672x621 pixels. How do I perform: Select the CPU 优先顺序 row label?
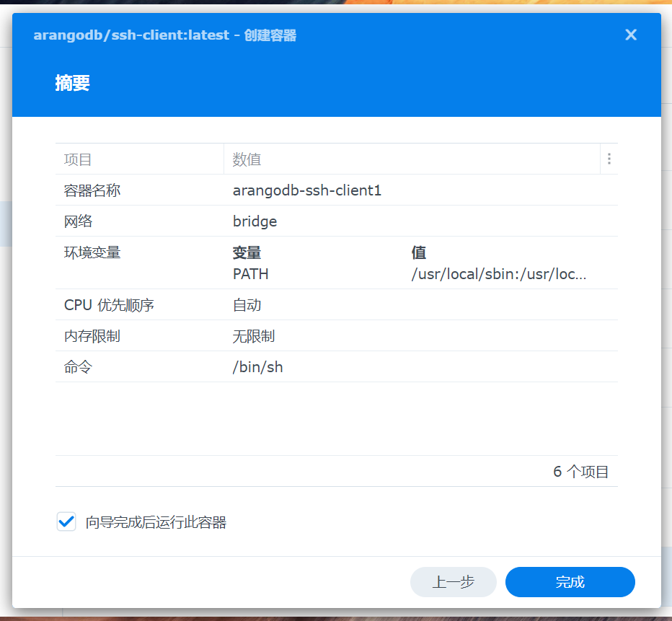tap(109, 305)
